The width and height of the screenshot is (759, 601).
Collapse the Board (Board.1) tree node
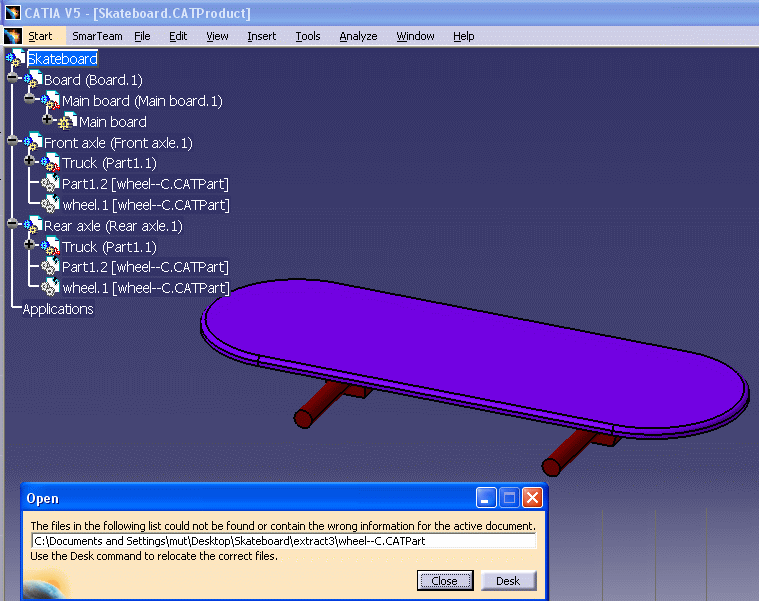(12, 79)
